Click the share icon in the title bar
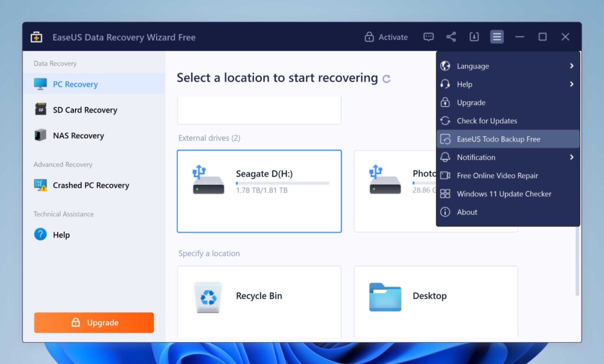 pyautogui.click(x=451, y=37)
